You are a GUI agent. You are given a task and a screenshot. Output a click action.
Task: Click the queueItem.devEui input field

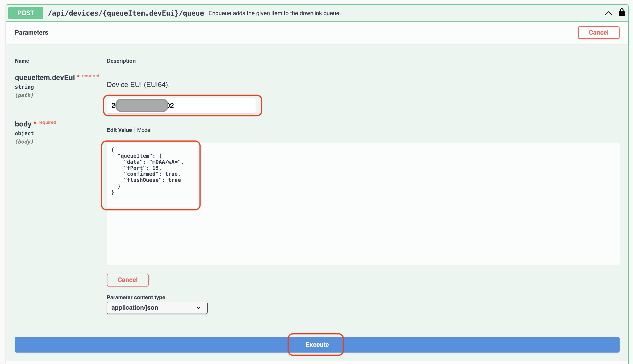coord(212,105)
